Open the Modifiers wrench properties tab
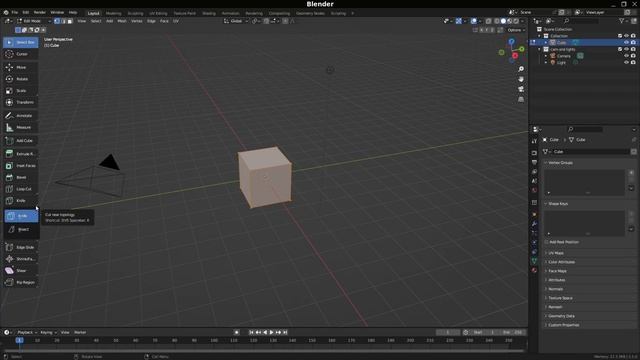The height and width of the screenshot is (360, 640). (x=534, y=224)
